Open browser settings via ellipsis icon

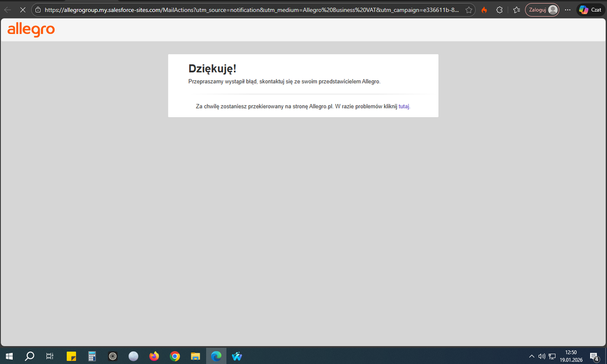[x=567, y=9]
